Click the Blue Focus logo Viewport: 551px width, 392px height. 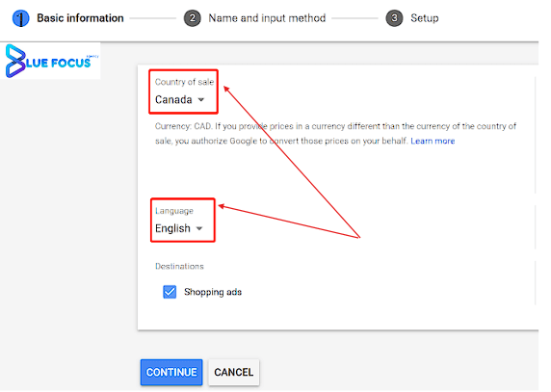[51, 61]
